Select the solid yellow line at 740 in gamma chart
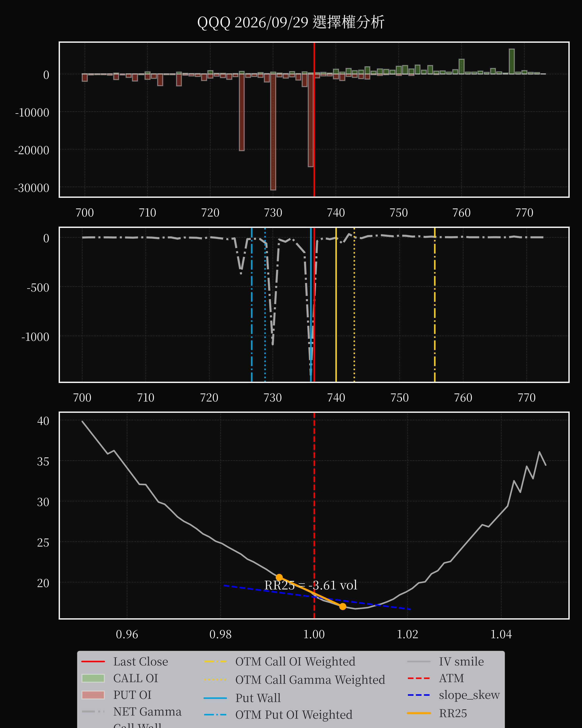Image resolution: width=582 pixels, height=728 pixels. tap(336, 305)
